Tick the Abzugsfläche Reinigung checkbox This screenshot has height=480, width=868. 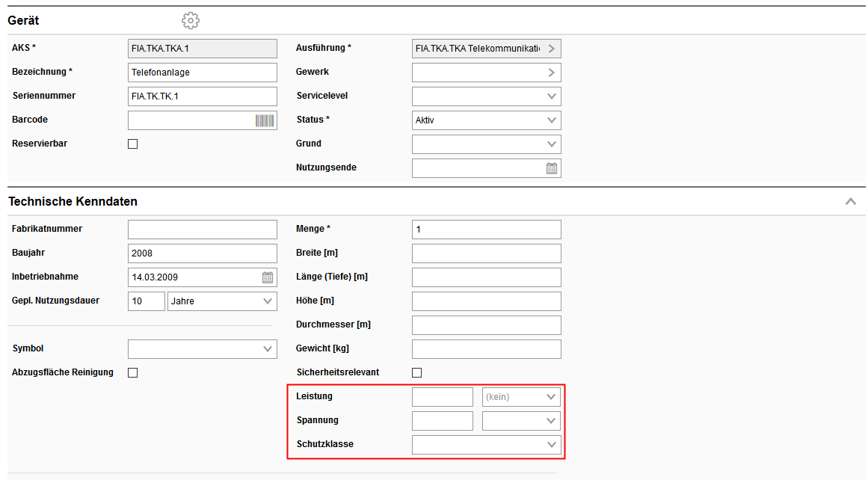coord(133,373)
